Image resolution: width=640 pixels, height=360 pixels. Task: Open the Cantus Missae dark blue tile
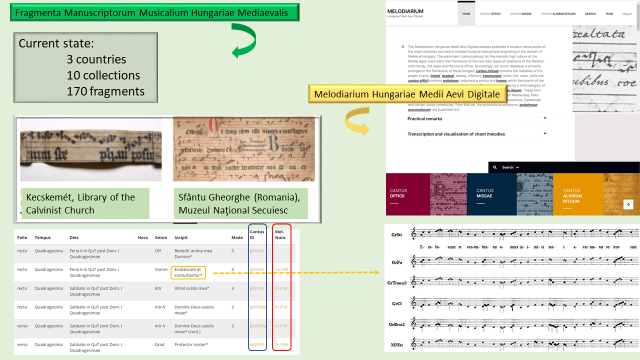pos(491,194)
